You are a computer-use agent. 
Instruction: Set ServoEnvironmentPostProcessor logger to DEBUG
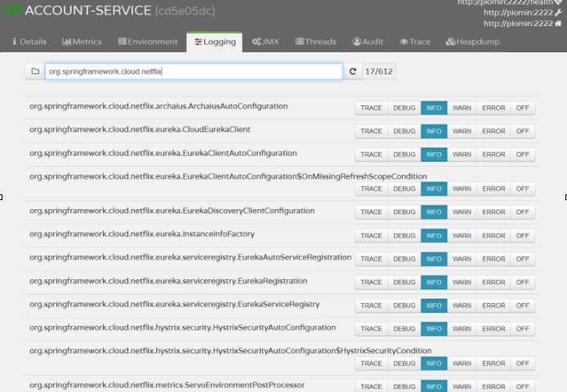pyautogui.click(x=404, y=386)
